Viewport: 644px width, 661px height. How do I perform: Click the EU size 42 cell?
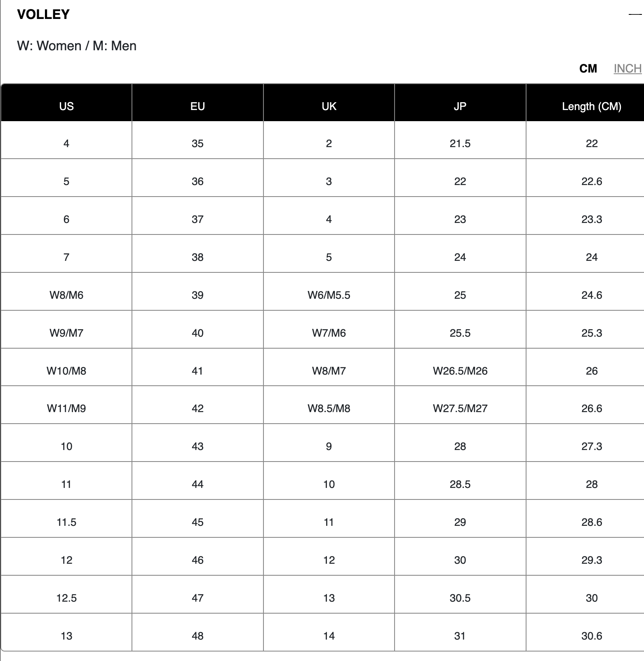[x=197, y=408]
